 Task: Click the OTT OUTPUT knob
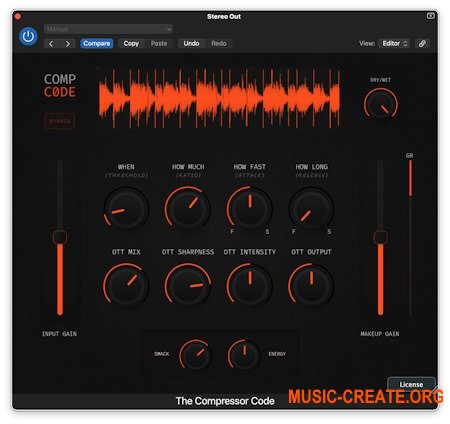pyautogui.click(x=311, y=286)
